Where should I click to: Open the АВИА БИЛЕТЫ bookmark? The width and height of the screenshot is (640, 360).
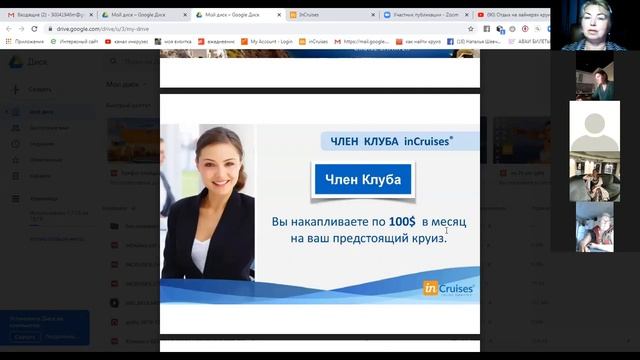tap(529, 42)
